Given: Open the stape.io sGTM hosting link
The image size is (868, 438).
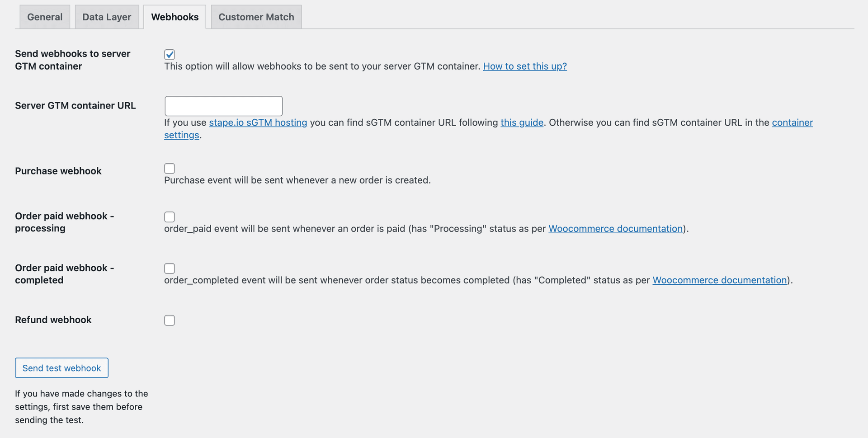Looking at the screenshot, I should (x=258, y=122).
